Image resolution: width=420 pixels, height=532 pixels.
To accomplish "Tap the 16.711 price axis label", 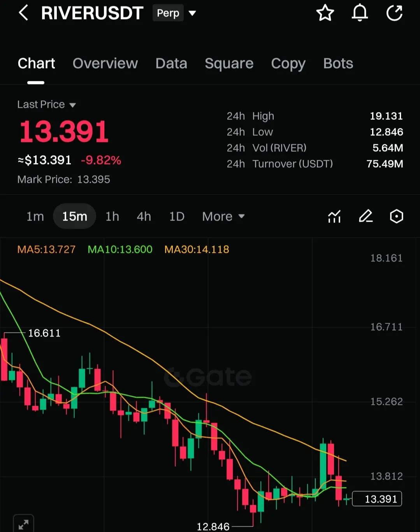I will tap(386, 327).
